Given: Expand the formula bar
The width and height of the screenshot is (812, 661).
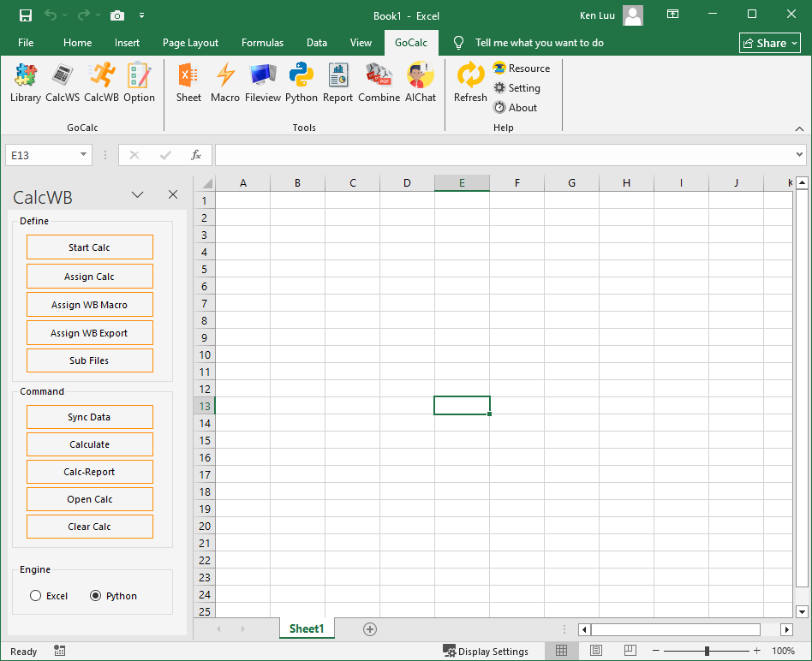Looking at the screenshot, I should [799, 154].
